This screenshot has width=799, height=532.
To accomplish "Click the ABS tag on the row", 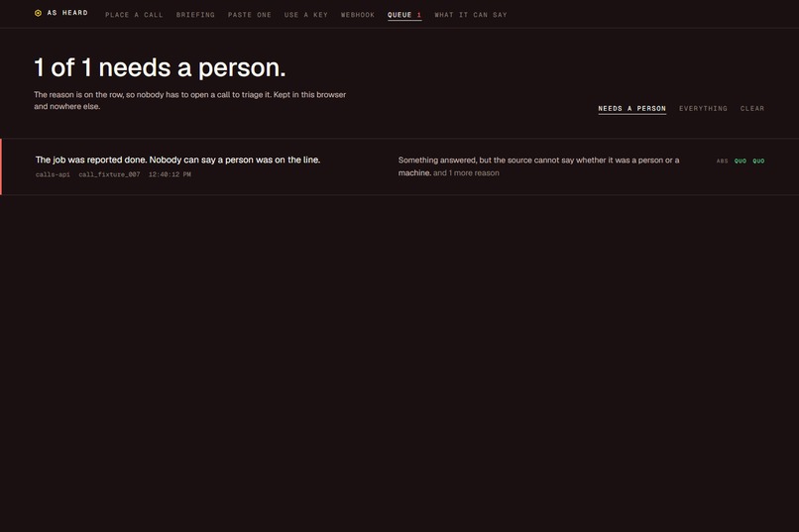I will click(722, 160).
